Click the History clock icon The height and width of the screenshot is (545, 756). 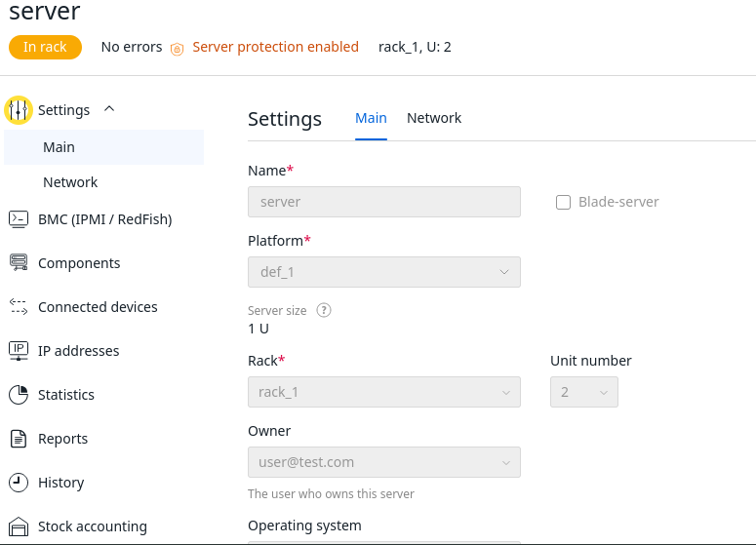pos(18,483)
